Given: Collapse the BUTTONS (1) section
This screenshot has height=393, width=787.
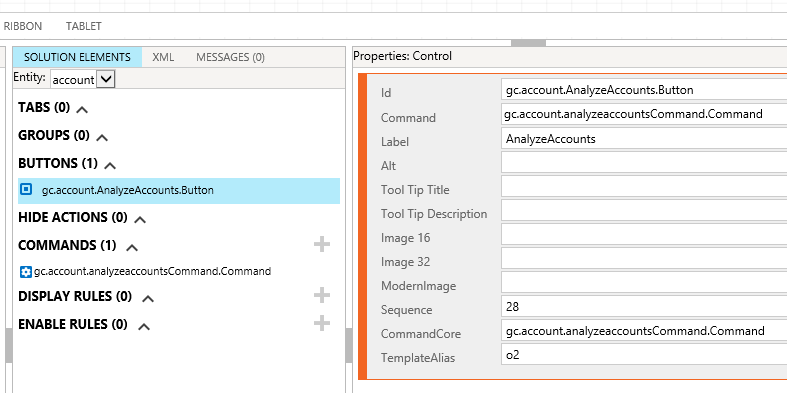Looking at the screenshot, I should pyautogui.click(x=110, y=165).
